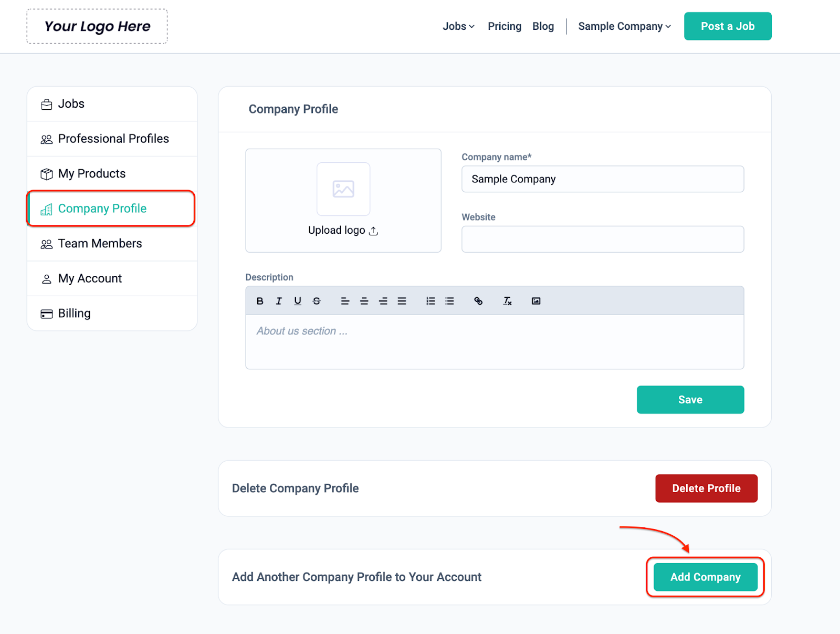Click the credit card icon next to Billing
This screenshot has height=634, width=840.
(47, 314)
